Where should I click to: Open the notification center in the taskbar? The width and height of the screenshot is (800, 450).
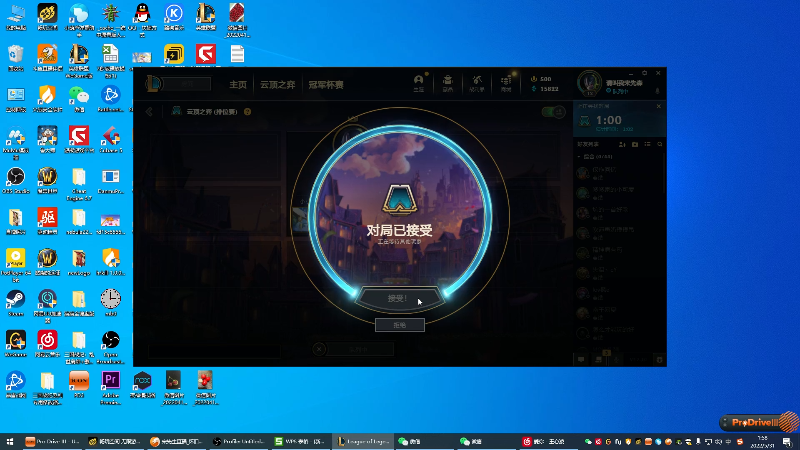point(787,442)
